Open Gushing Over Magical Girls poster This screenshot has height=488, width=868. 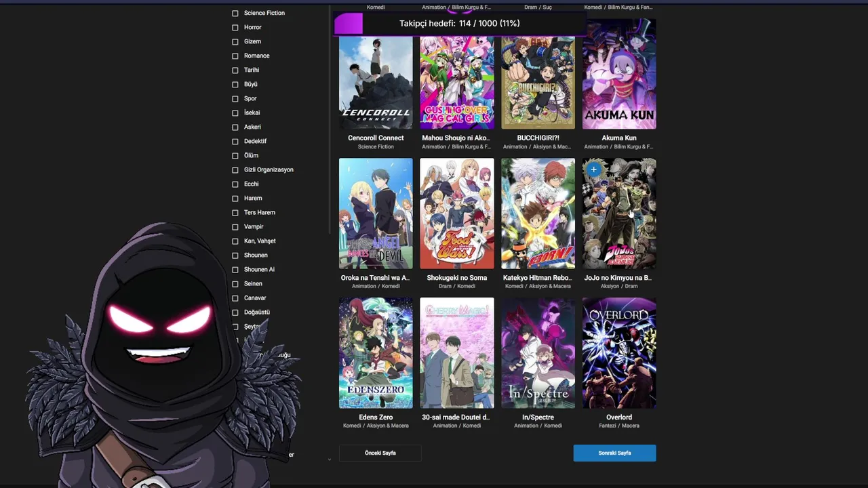click(x=457, y=83)
